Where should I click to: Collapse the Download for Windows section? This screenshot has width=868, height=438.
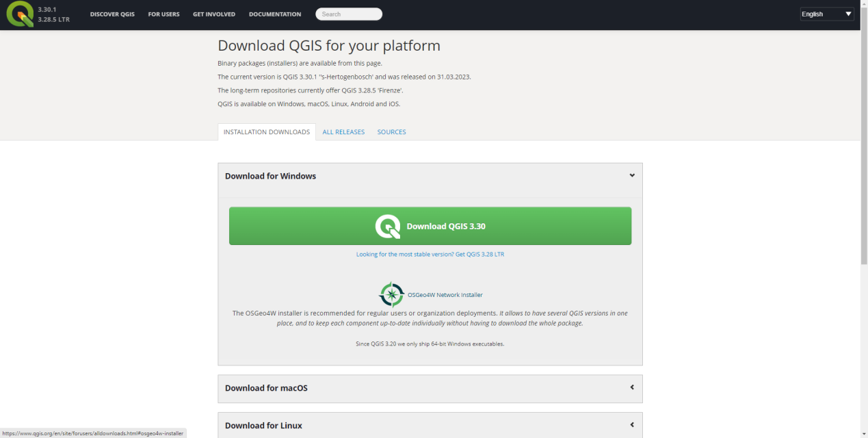tap(632, 176)
